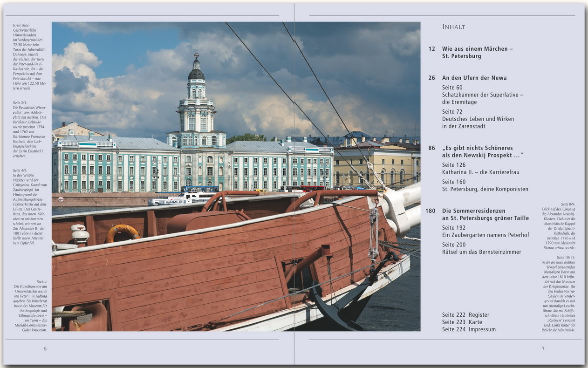Viewport: 588px width, 368px height.
Task: Open chapter 'Die Sommerresidenzen an St. Petersburgs grüner Taille'
Action: [485, 214]
